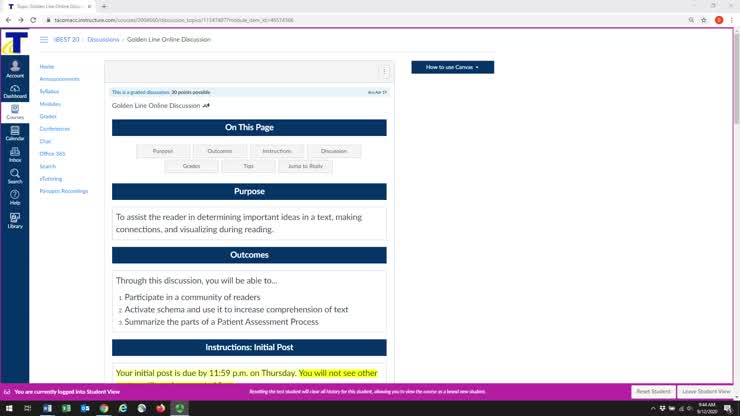Click the browser back arrow

(x=8, y=20)
